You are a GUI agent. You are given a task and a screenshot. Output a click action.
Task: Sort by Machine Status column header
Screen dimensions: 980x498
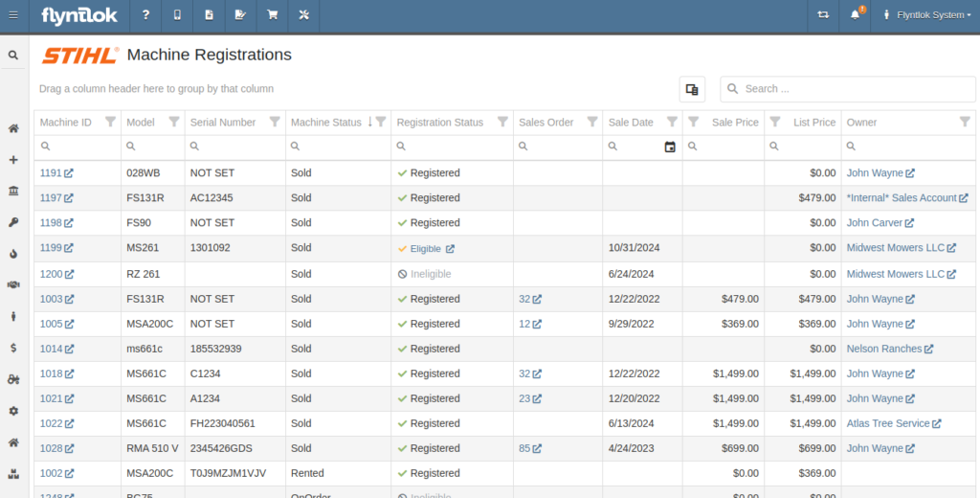(x=326, y=122)
